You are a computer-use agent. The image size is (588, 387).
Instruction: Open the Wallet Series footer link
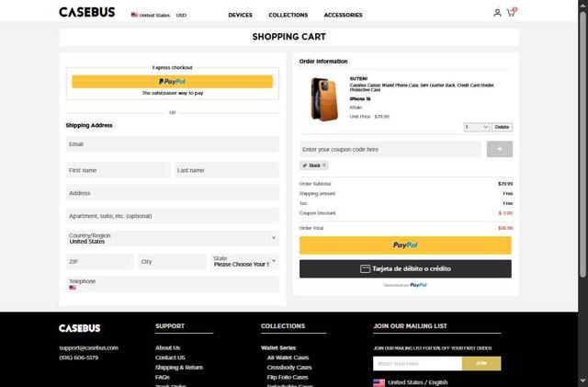[278, 347]
